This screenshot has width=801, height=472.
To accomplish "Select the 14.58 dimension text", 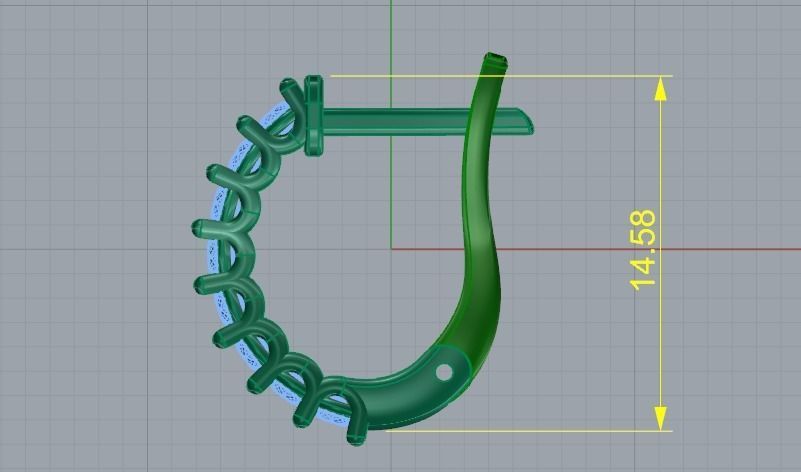I will [x=644, y=250].
